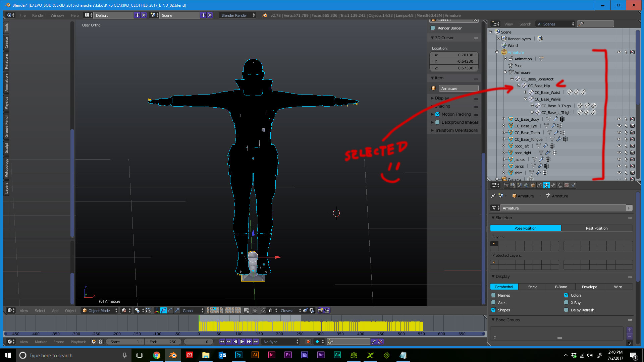Set bone display to Stick
The height and width of the screenshot is (362, 644).
532,287
